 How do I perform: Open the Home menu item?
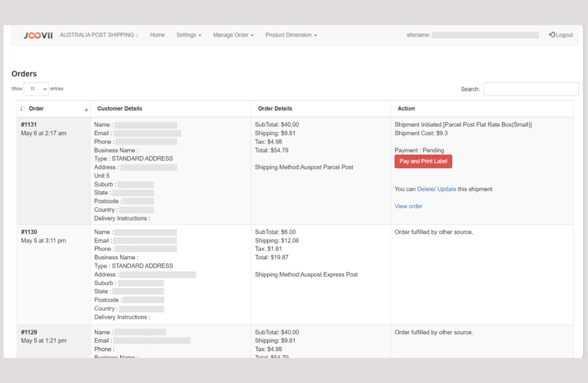click(157, 35)
